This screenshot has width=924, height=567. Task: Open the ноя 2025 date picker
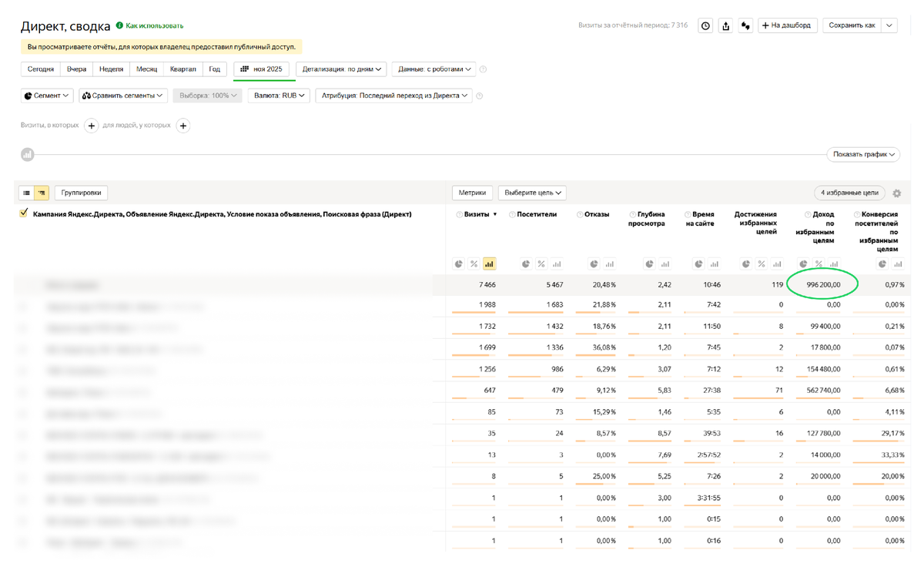[x=262, y=69]
